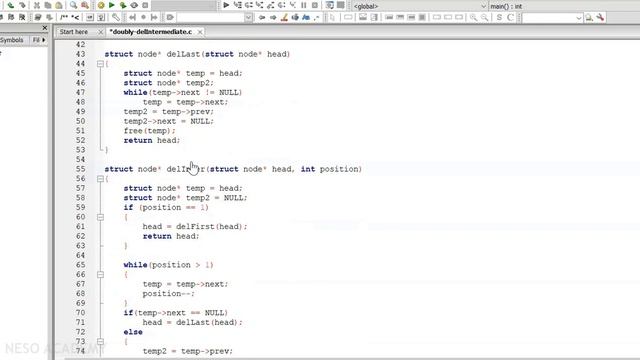Screen dimensions: 640x360
Task: Click the Run to cursor debug icon
Action: click(x=238, y=5)
